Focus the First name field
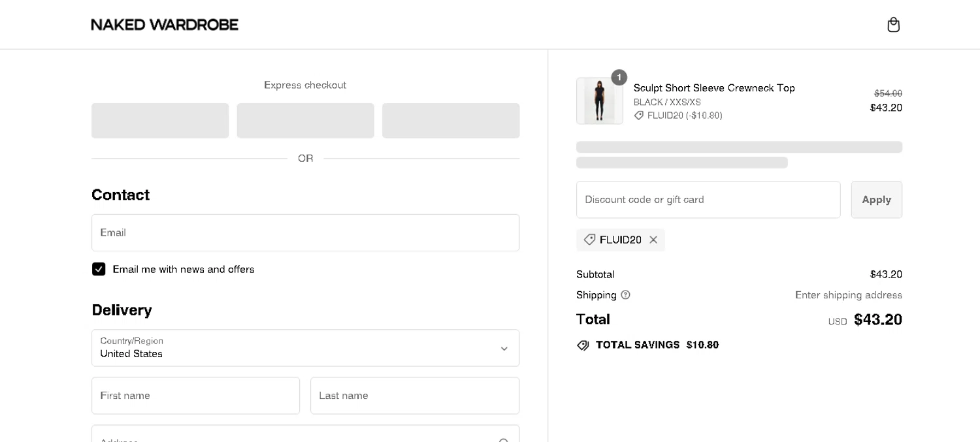Viewport: 980px width, 442px height. point(195,396)
